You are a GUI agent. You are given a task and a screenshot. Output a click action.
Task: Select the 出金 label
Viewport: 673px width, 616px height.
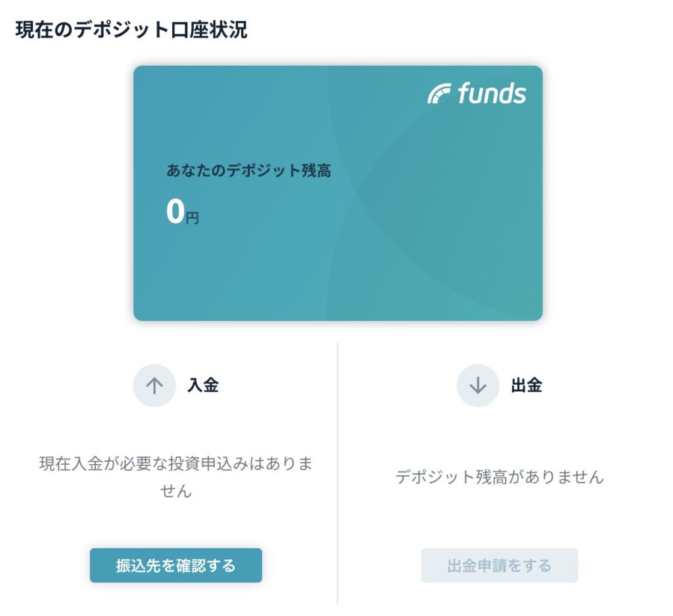[x=526, y=385]
